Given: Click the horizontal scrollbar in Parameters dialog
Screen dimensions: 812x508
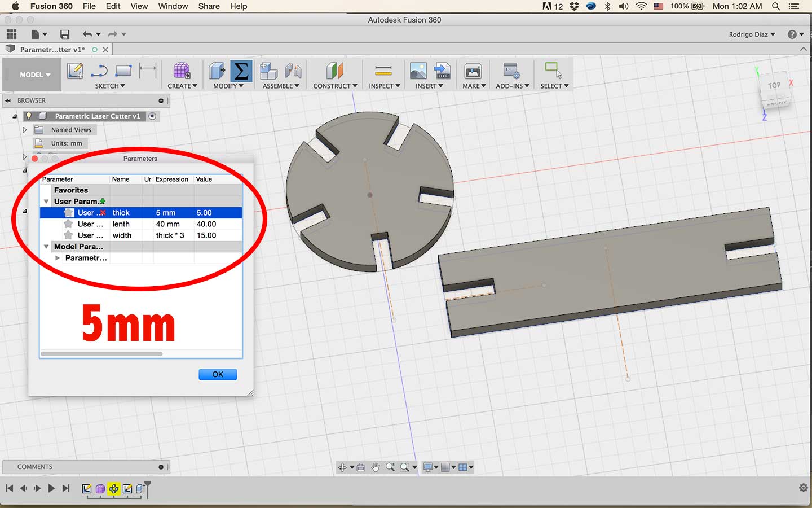Looking at the screenshot, I should [x=102, y=354].
